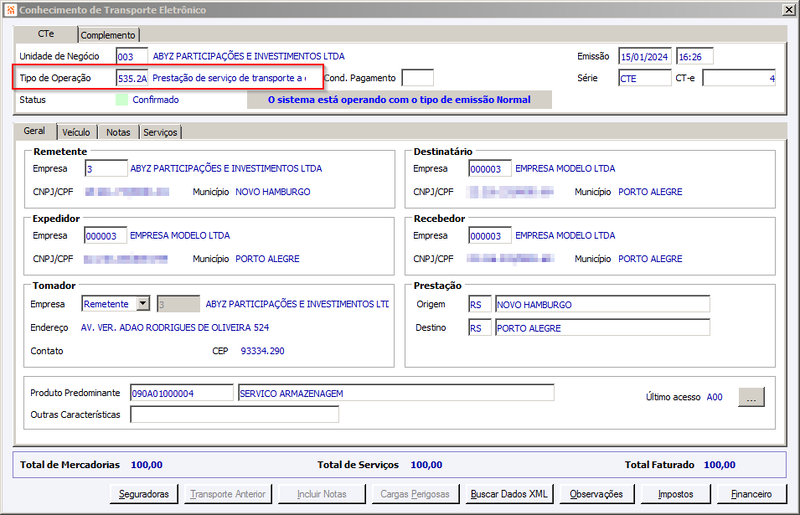Click the Incluir Notas button
This screenshot has width=800, height=515.
point(321,494)
